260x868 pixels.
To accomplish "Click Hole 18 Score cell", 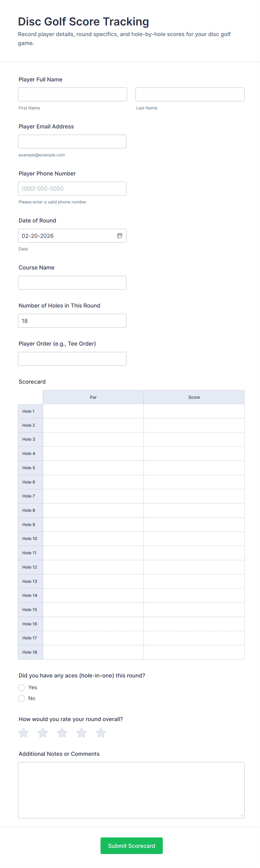I will pos(194,652).
